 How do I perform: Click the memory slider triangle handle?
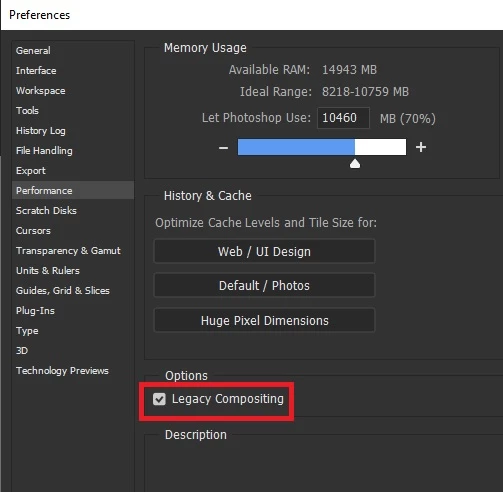point(355,164)
